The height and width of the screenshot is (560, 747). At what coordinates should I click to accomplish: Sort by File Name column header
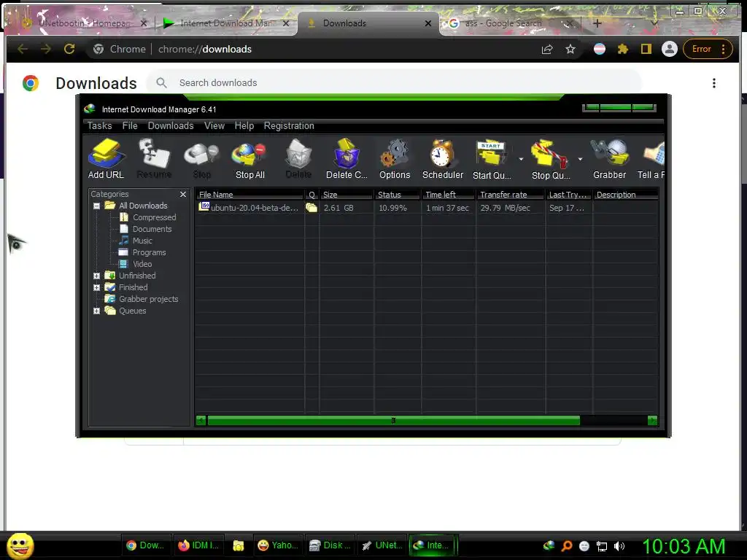coord(249,195)
